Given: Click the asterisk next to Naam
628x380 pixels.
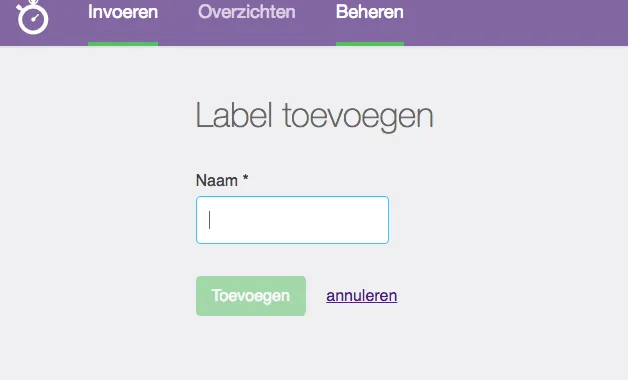Looking at the screenshot, I should (x=245, y=177).
